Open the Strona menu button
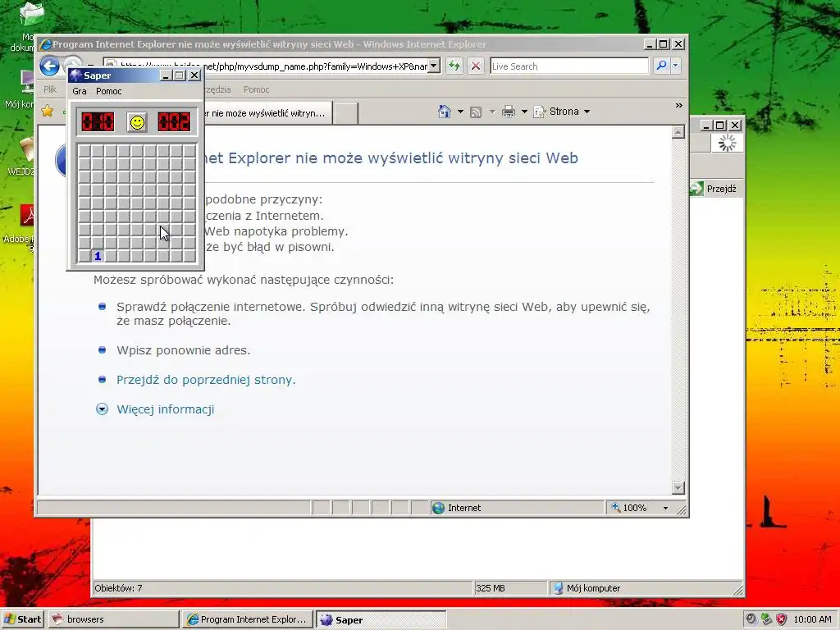This screenshot has height=630, width=840. click(562, 112)
